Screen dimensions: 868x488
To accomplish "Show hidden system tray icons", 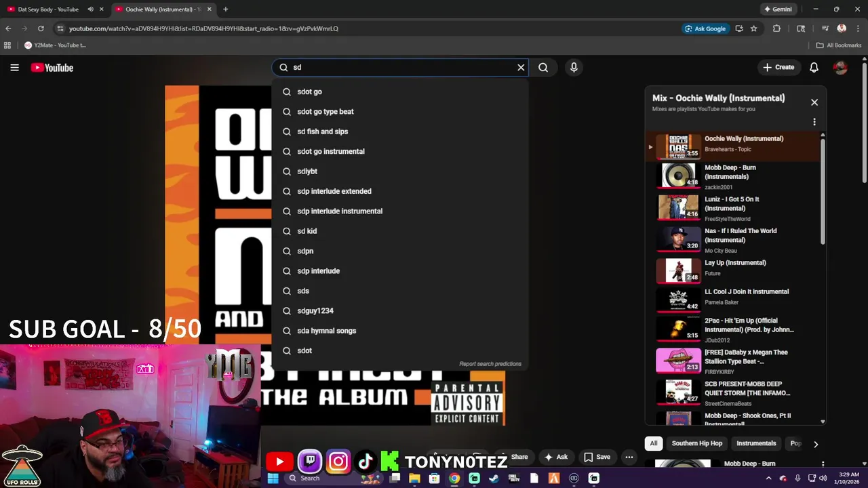I will point(768,478).
